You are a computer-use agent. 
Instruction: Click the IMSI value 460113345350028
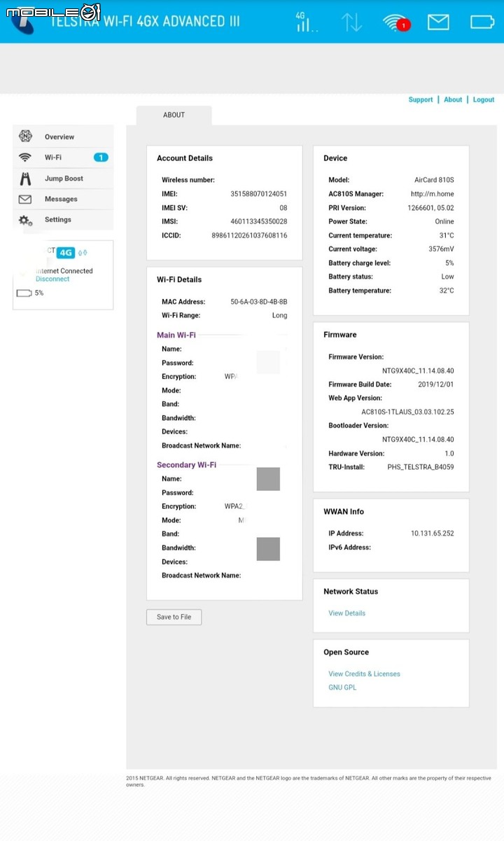coord(259,222)
